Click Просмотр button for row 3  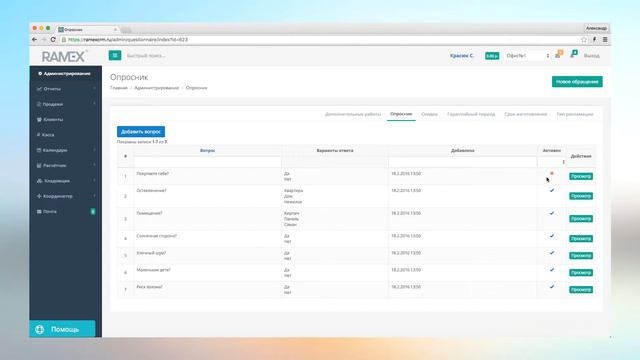[581, 219]
